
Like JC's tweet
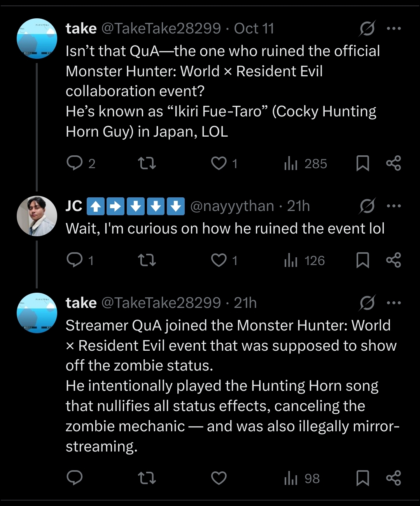219,260
